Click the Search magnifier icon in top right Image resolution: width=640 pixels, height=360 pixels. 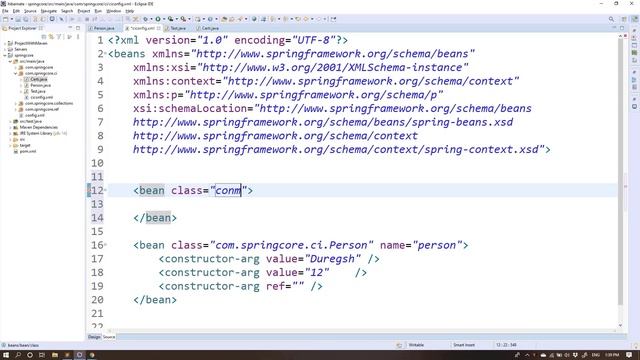click(x=611, y=19)
